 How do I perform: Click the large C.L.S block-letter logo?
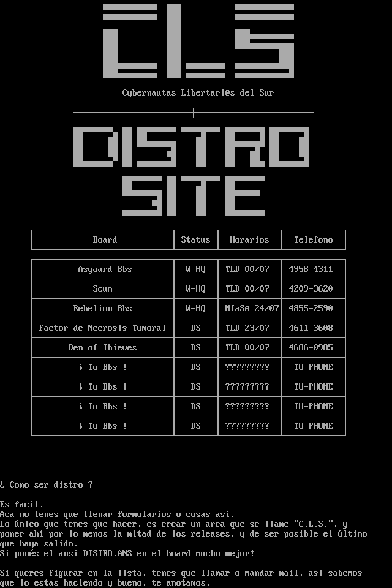(198, 41)
